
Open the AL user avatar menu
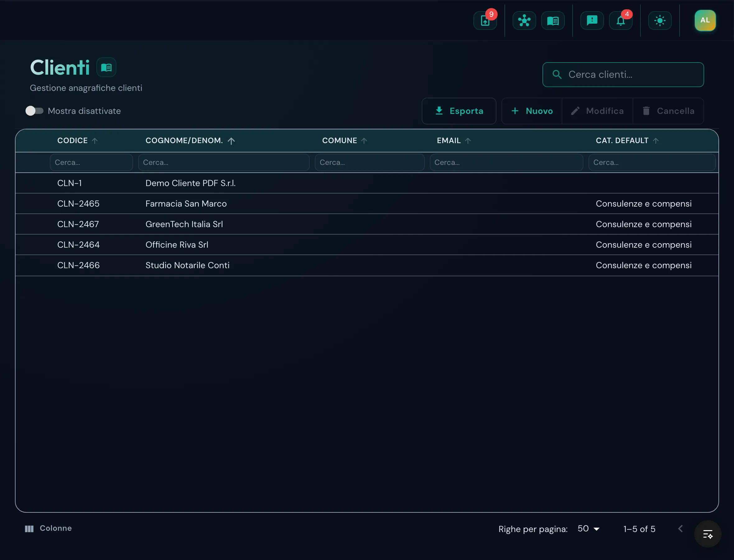pos(705,20)
